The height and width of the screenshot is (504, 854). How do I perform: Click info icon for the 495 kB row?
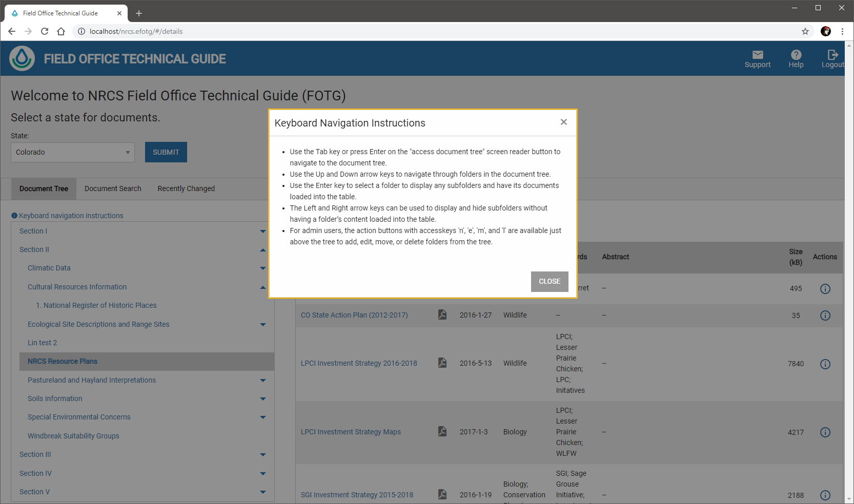825,289
